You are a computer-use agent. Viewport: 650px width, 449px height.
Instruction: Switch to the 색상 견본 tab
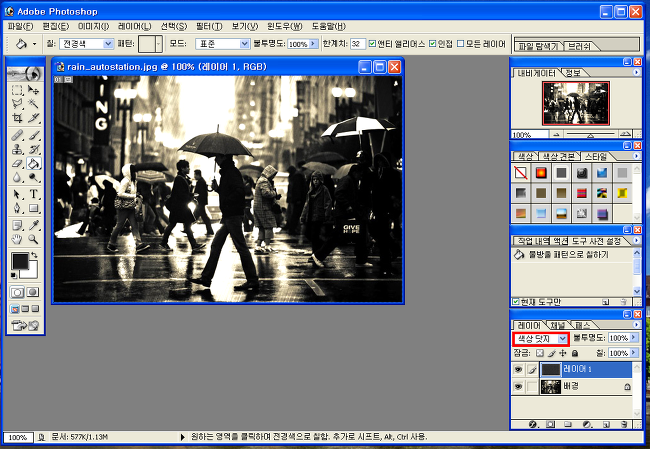point(559,156)
